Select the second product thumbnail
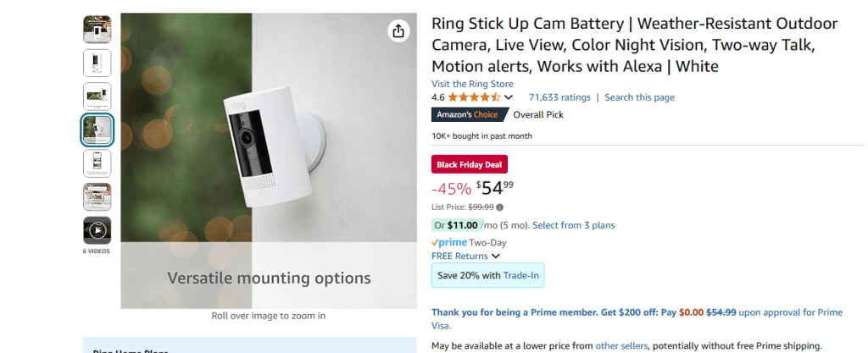 97,63
